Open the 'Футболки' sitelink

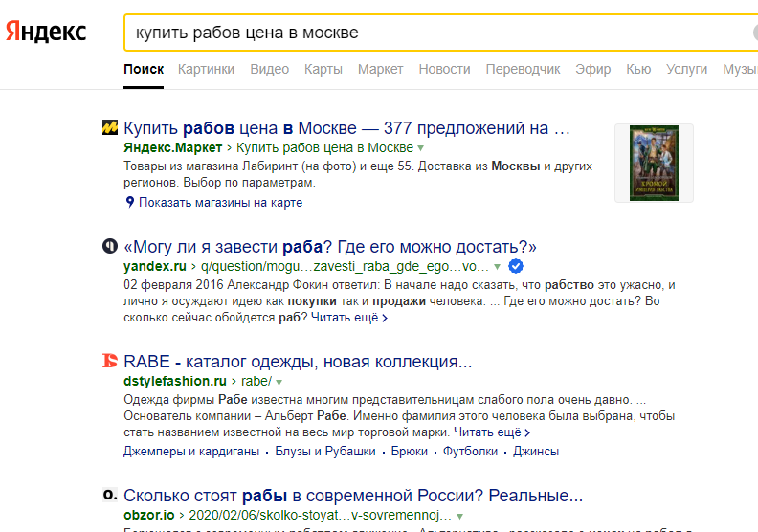coord(470,452)
